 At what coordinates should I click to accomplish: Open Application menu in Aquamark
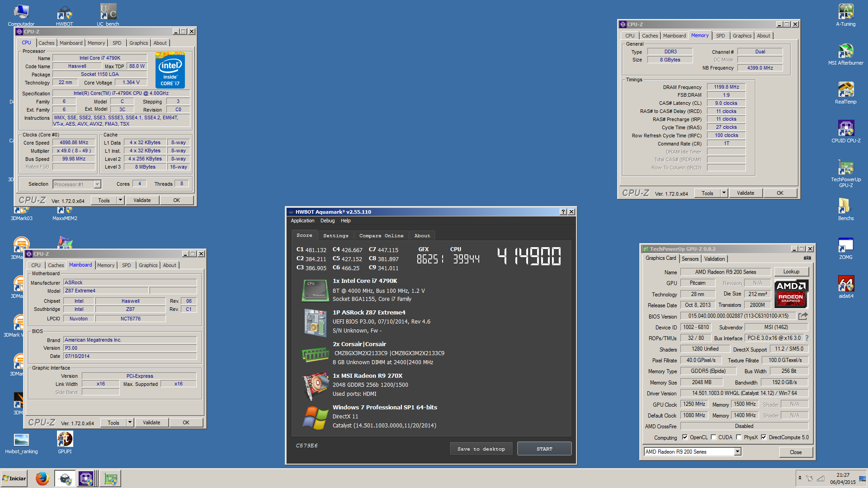(302, 221)
